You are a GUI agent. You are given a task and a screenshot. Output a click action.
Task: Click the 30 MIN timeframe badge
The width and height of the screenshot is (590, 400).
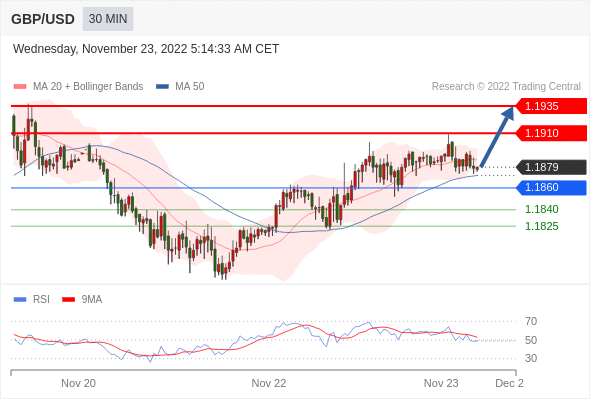pos(108,19)
